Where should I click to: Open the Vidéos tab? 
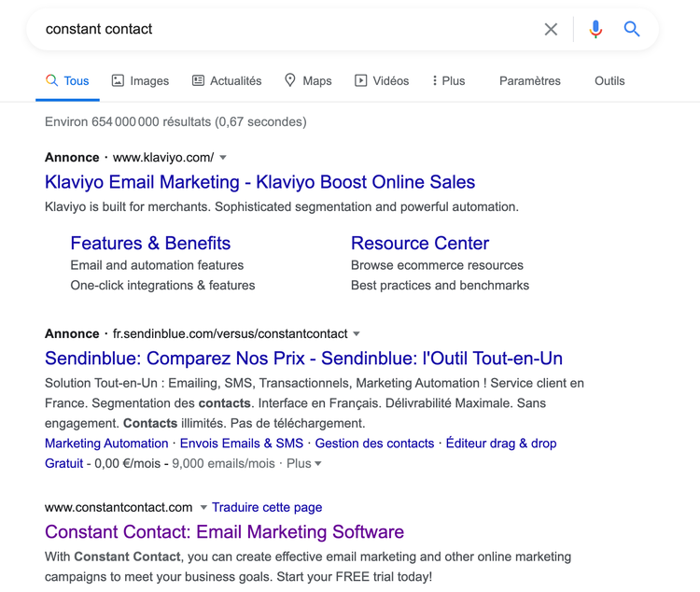point(382,81)
